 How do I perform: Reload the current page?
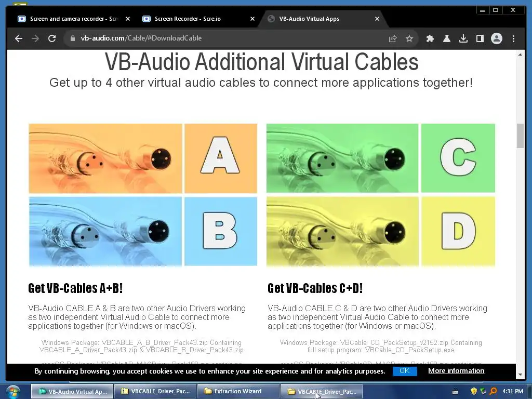(52, 38)
